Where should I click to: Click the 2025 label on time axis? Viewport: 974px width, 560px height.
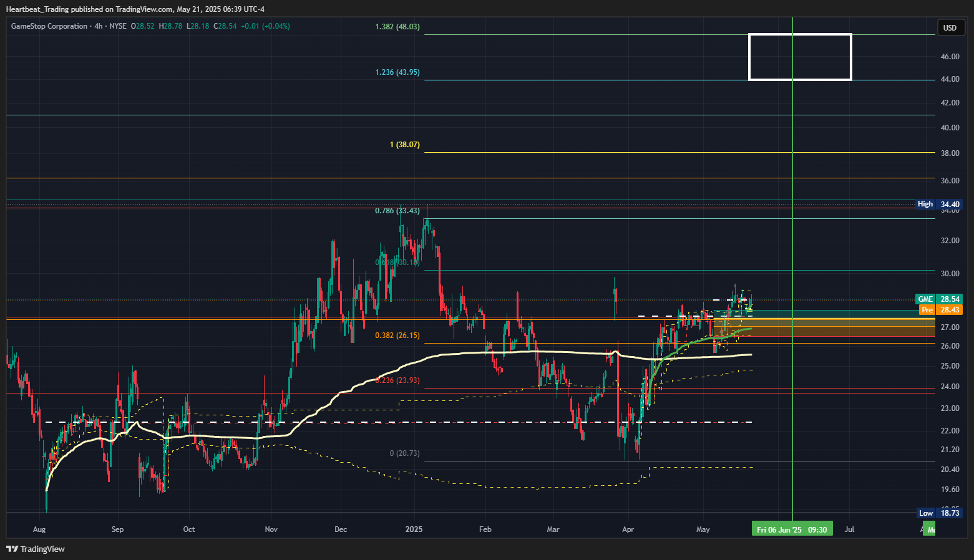[414, 529]
